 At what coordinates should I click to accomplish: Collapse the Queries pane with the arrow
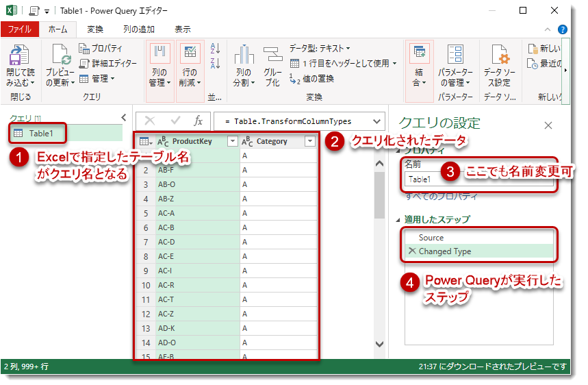pyautogui.click(x=124, y=117)
